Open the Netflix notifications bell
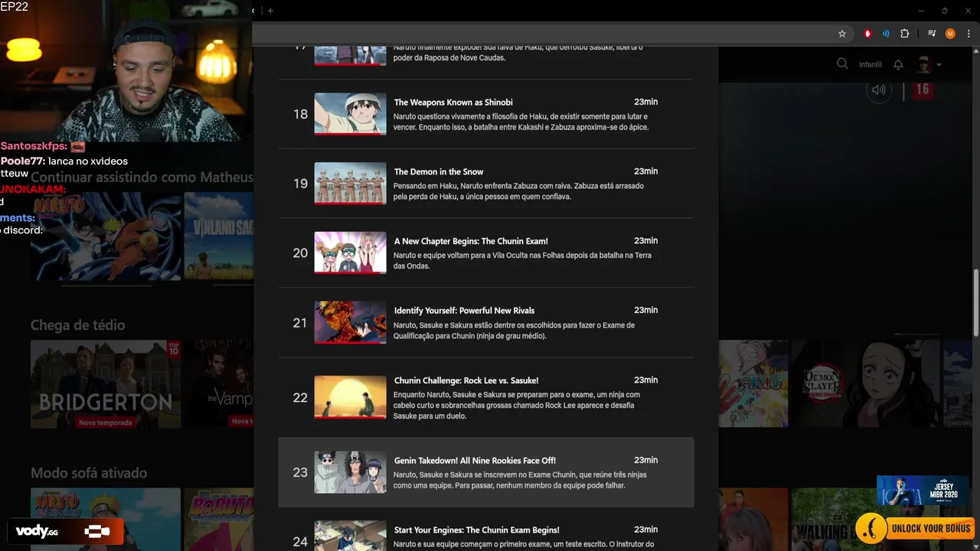This screenshot has height=551, width=980. point(898,64)
